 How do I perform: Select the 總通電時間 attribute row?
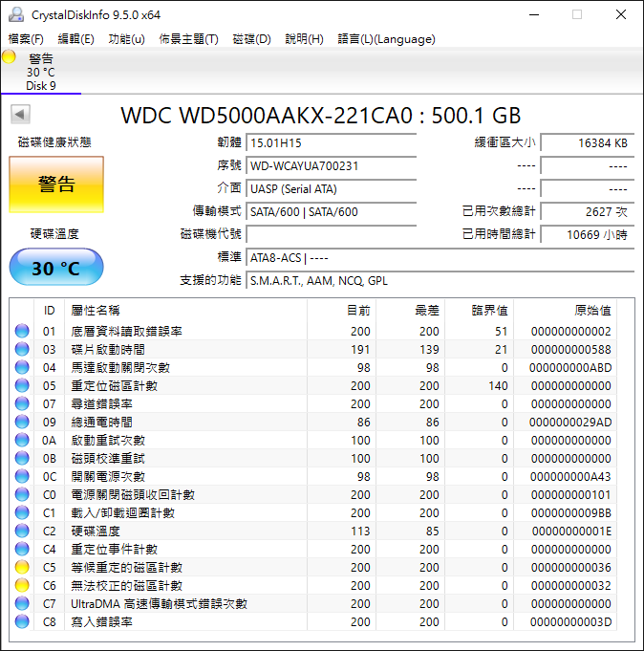(x=313, y=422)
